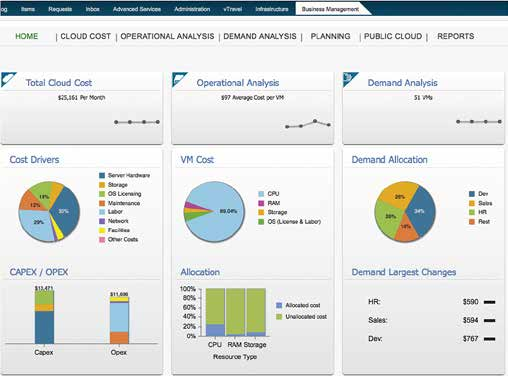Image resolution: width=508 pixels, height=376 pixels.
Task: Click the Maintenance legend swatch
Action: point(102,203)
